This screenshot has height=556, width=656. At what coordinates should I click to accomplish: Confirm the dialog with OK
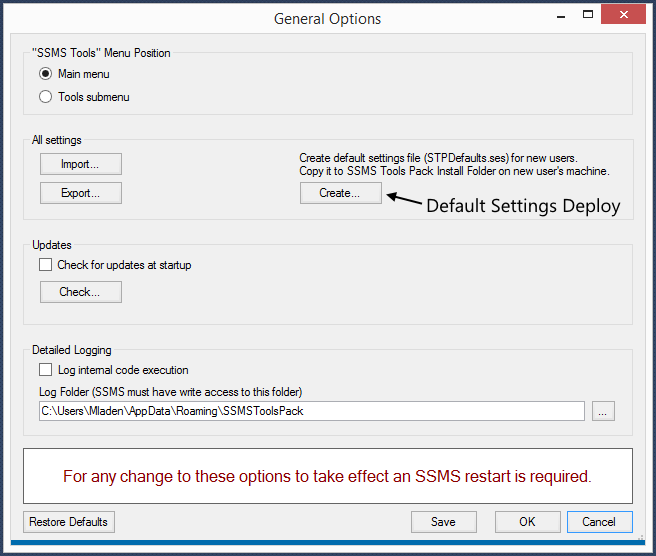[x=528, y=522]
